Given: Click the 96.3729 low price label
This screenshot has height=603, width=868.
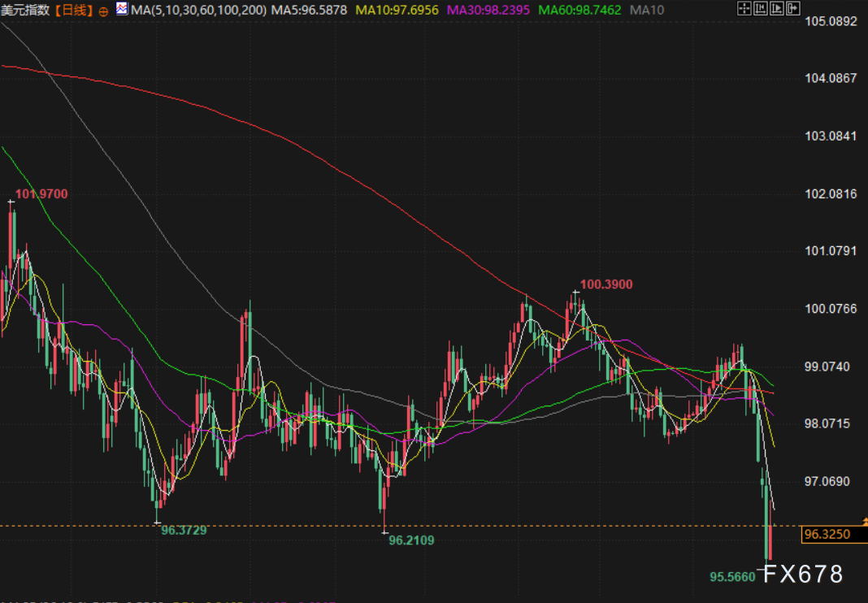Looking at the screenshot, I should 184,531.
